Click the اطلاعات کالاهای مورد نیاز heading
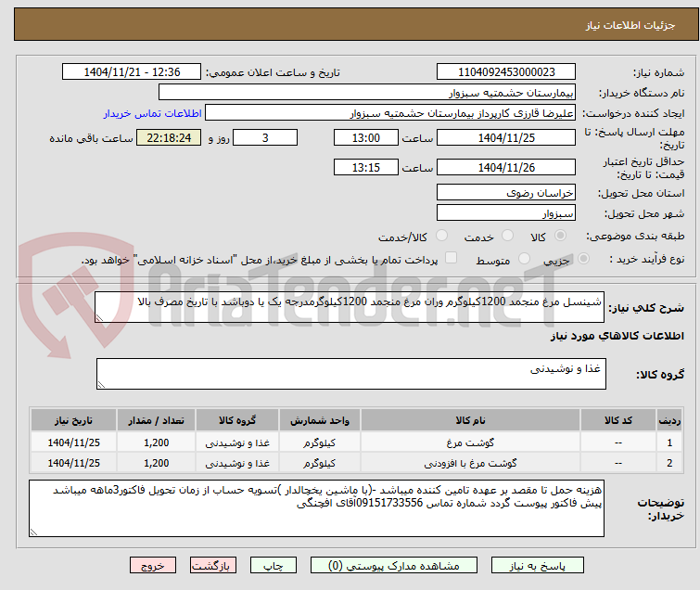 click(x=617, y=336)
